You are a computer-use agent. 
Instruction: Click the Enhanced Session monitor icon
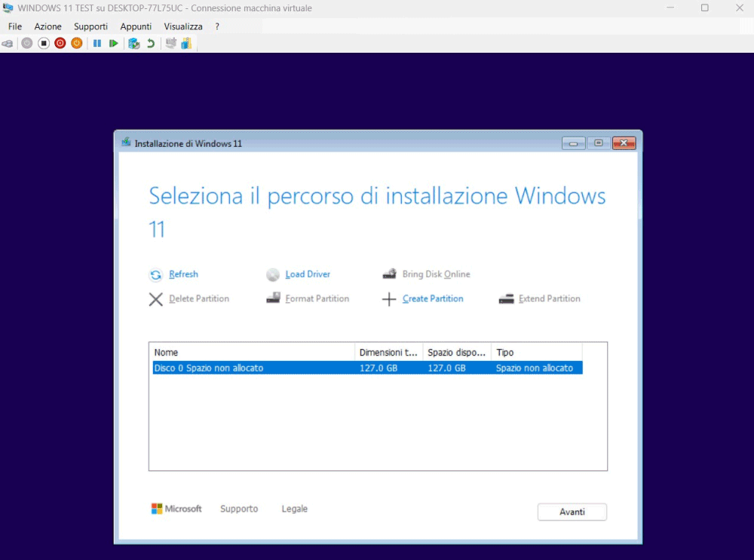coord(170,43)
